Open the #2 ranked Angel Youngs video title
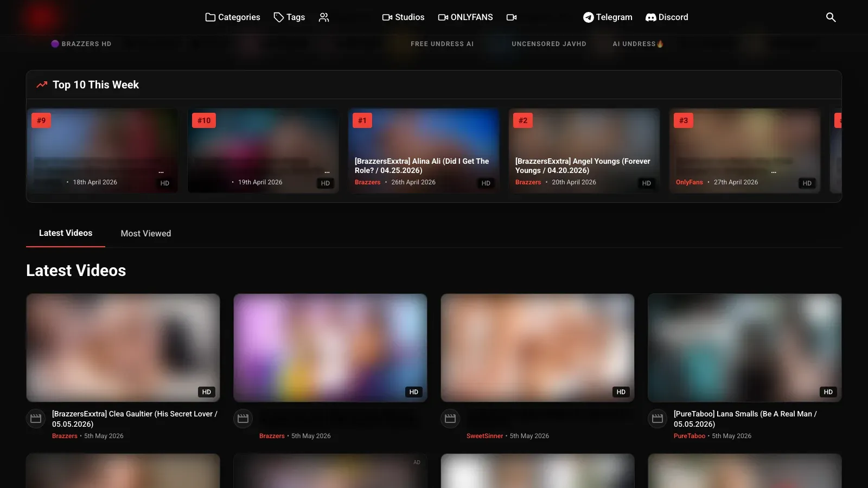Image resolution: width=868 pixels, height=488 pixels. click(x=583, y=166)
